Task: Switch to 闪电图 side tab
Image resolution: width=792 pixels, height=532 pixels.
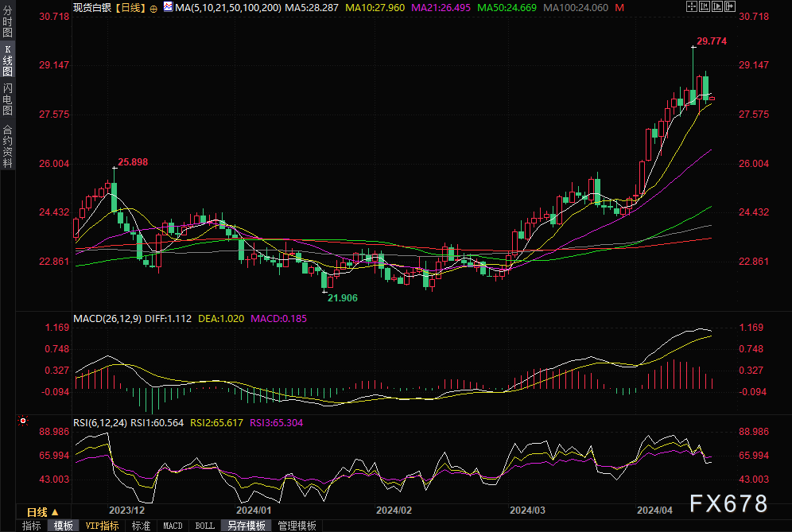Action: (x=8, y=99)
